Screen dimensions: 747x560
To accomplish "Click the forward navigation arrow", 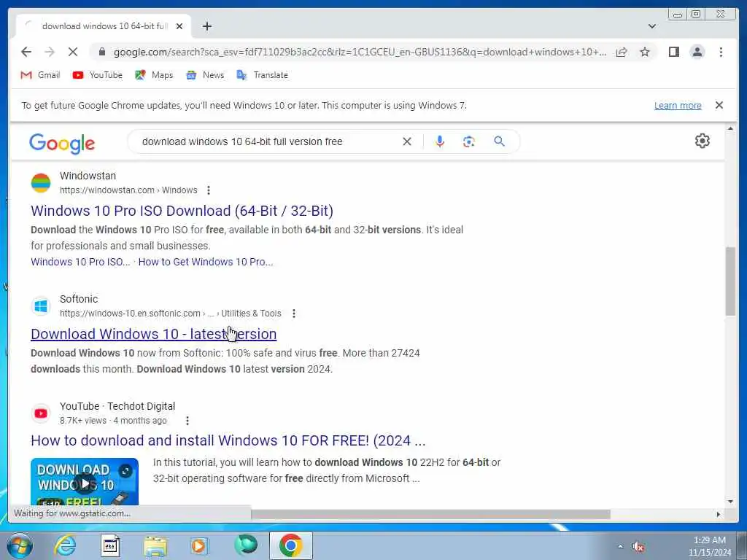I will (x=50, y=52).
